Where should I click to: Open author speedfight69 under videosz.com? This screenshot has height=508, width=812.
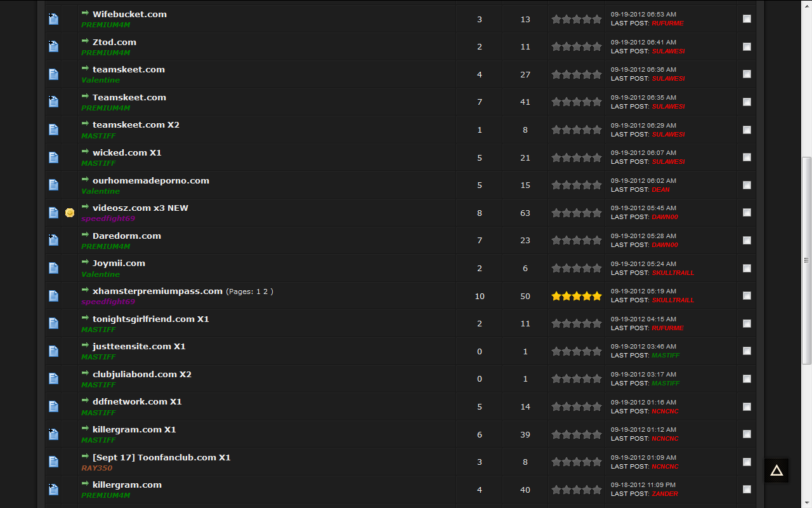tap(108, 218)
